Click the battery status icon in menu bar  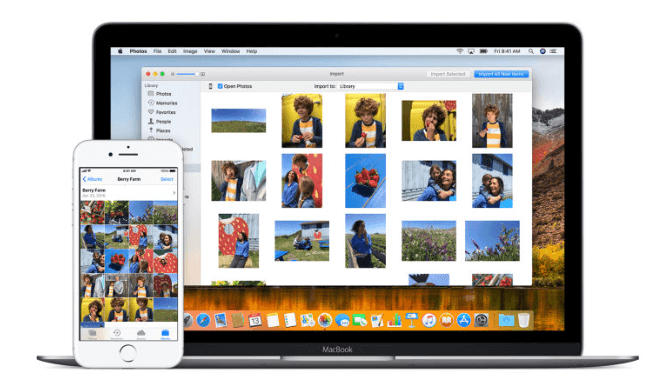[x=483, y=51]
